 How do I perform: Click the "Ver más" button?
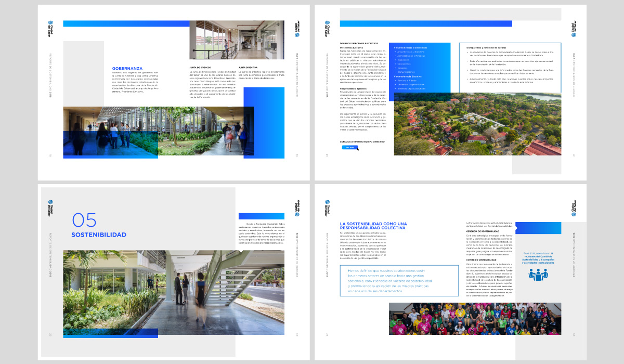(x=350, y=148)
